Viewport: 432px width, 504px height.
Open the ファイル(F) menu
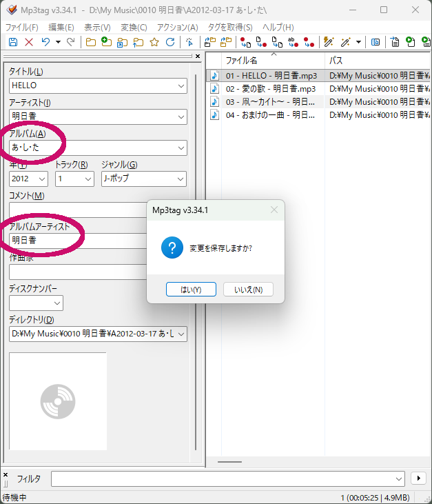point(22,28)
